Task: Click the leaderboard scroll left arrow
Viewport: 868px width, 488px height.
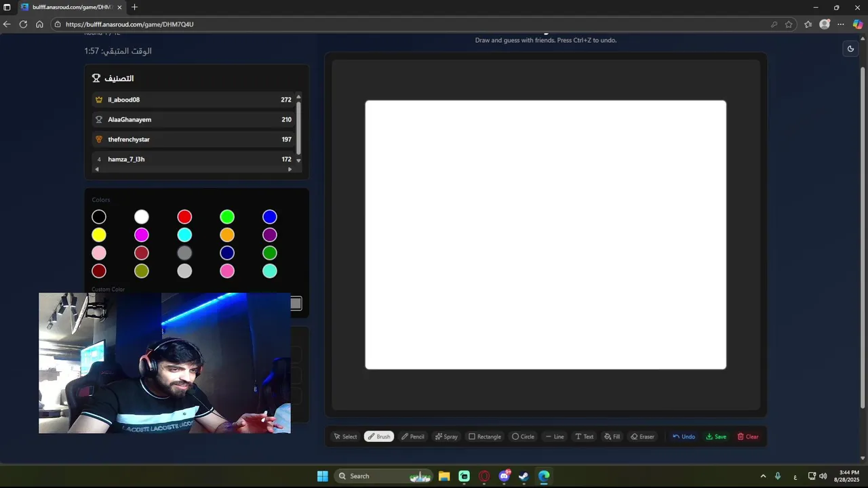Action: (96, 169)
